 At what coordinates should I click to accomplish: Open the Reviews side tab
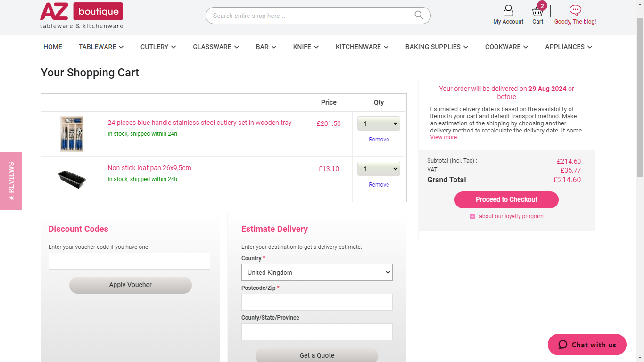[11, 181]
